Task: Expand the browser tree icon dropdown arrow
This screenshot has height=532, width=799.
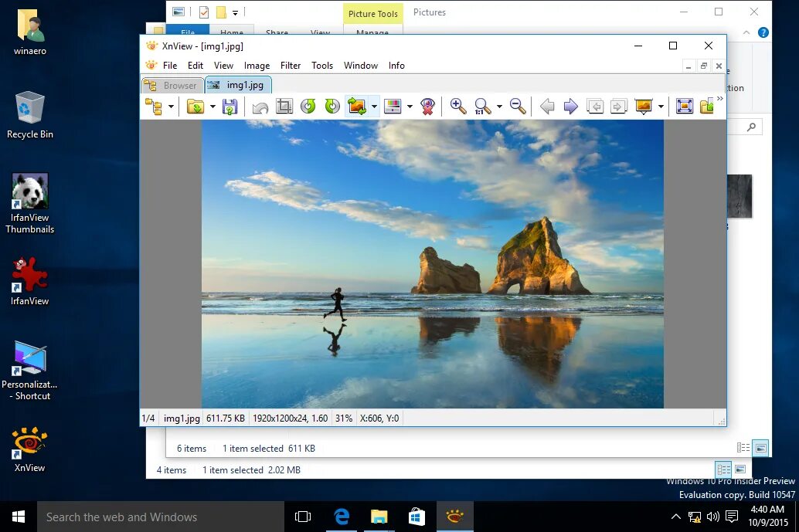Action: tap(171, 107)
